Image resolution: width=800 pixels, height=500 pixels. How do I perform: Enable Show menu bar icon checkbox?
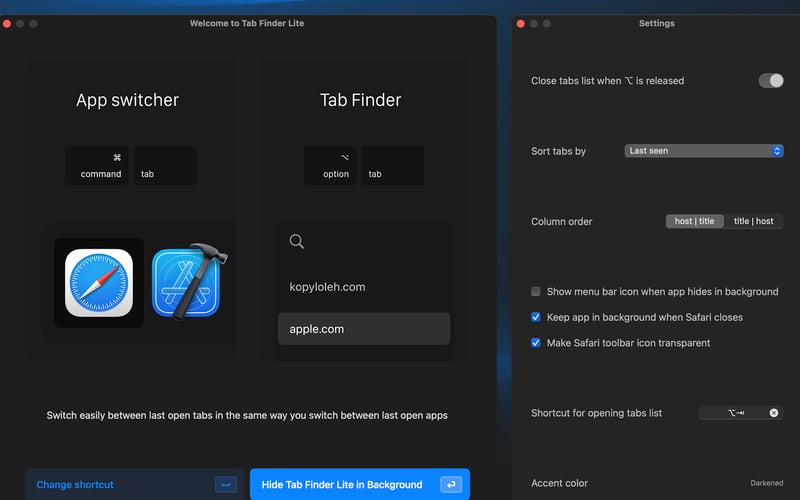(536, 291)
